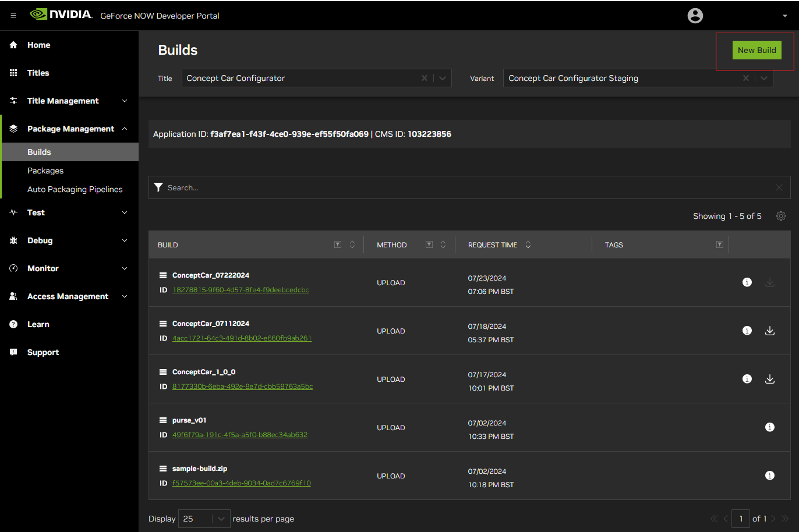This screenshot has height=532, width=799.
Task: Expand Test section chevron
Action: pos(125,212)
